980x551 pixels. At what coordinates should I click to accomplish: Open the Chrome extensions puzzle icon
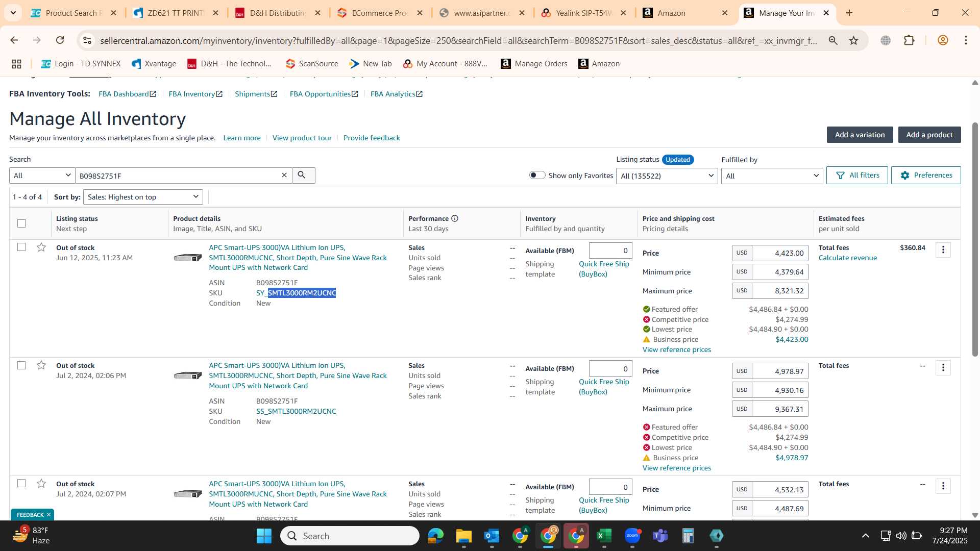coord(909,40)
